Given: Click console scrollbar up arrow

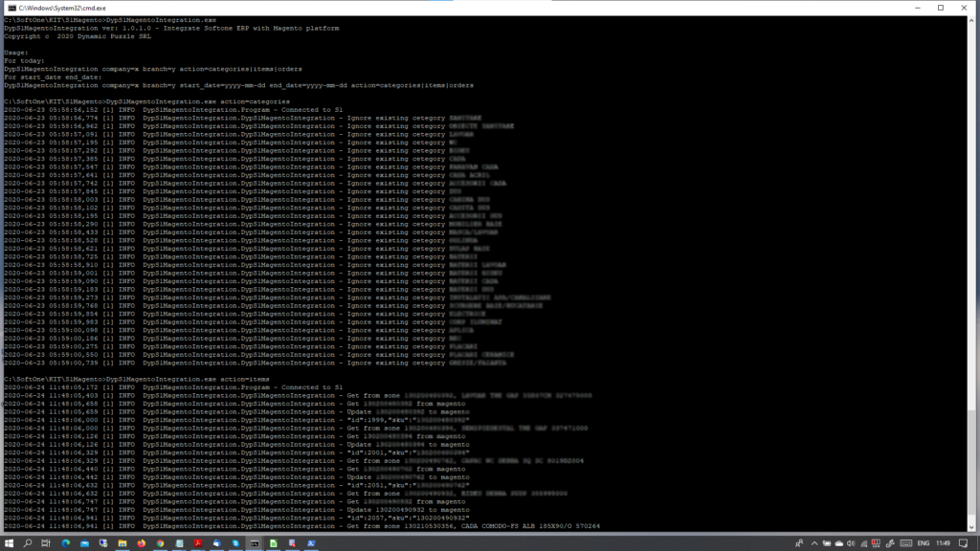Looking at the screenshot, I should click(x=971, y=21).
